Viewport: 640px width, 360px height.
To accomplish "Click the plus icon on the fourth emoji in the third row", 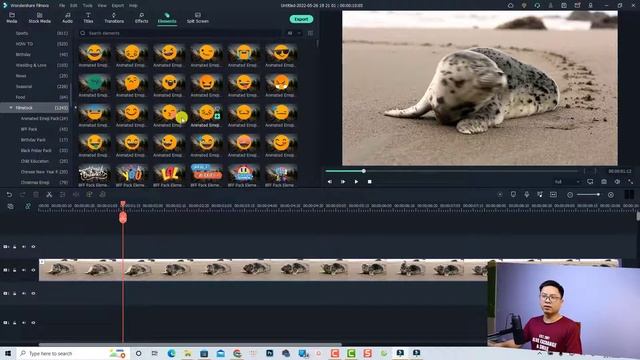I will [x=217, y=117].
